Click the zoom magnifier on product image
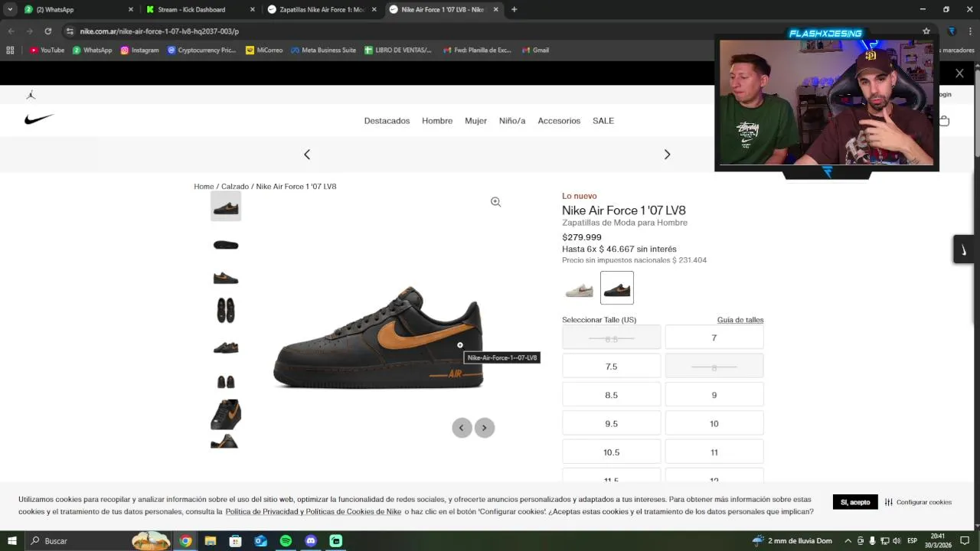Screen dimensions: 980x551 [x=495, y=202]
